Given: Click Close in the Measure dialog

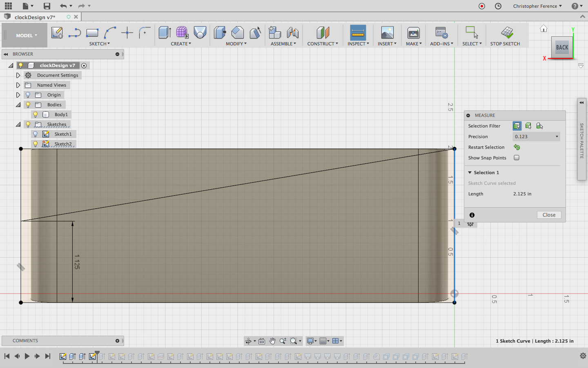Looking at the screenshot, I should point(549,215).
